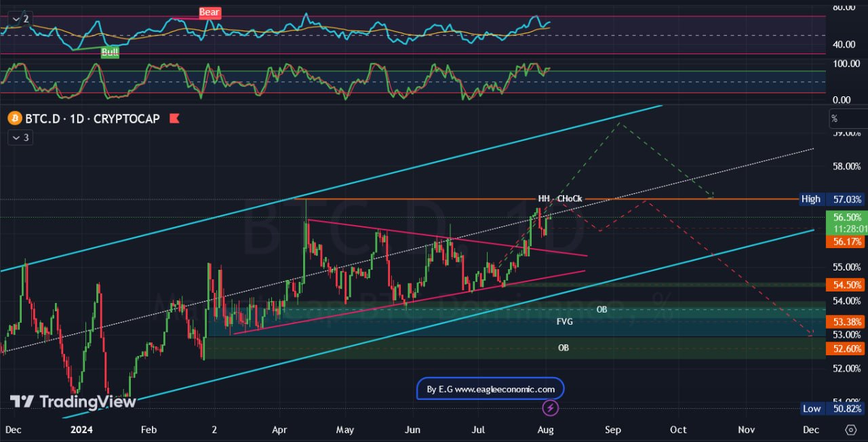The width and height of the screenshot is (868, 442).
Task: Click the orange 54.50% price label
Action: (846, 285)
